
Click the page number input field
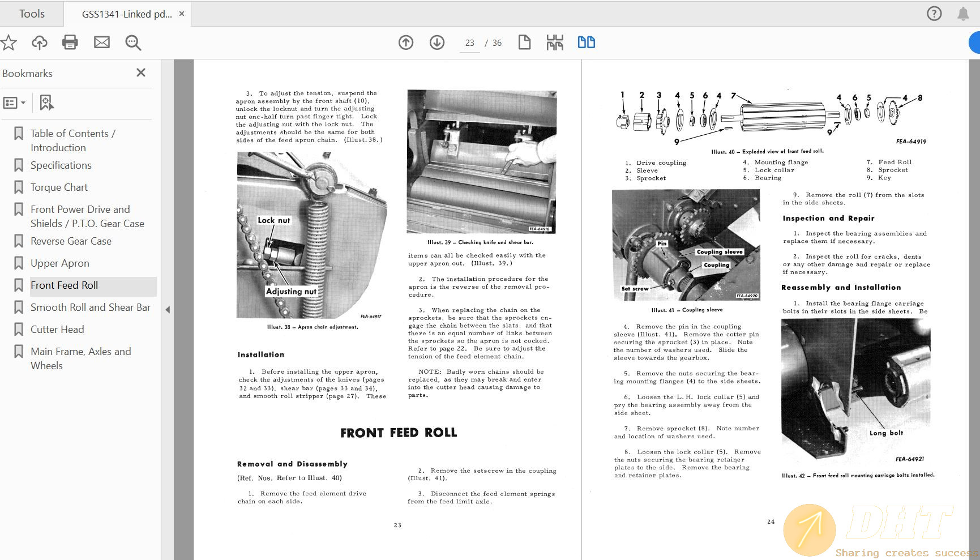[x=470, y=43]
